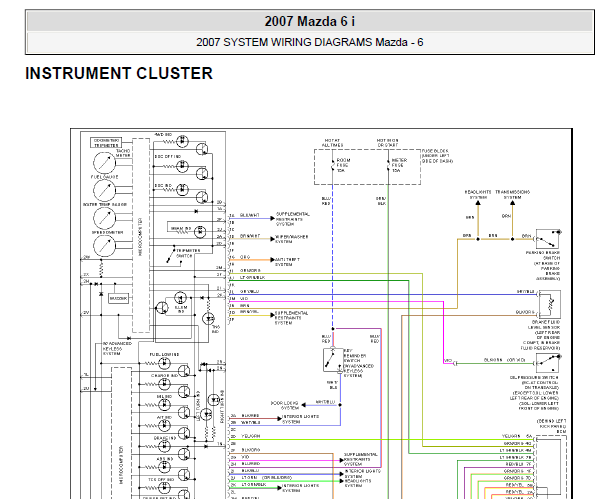Viewport: 606px width, 499px height.
Task: Click the brake fluid level sensor symbol
Action: [x=550, y=305]
